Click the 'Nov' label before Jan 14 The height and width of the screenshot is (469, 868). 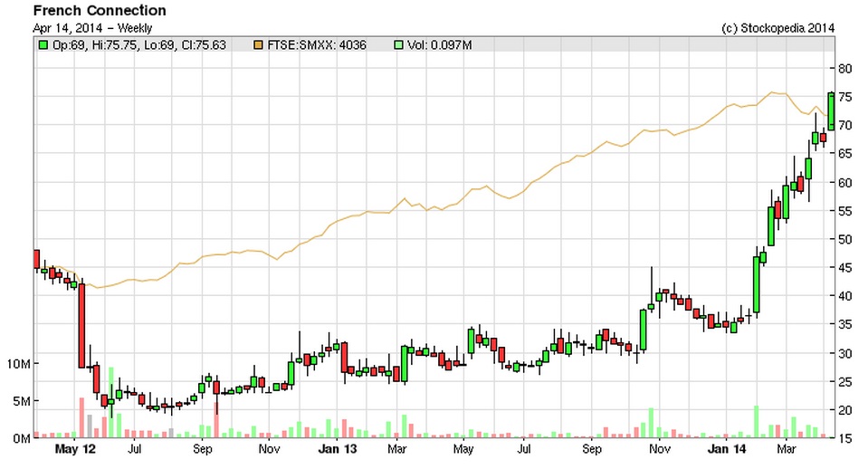click(x=659, y=449)
